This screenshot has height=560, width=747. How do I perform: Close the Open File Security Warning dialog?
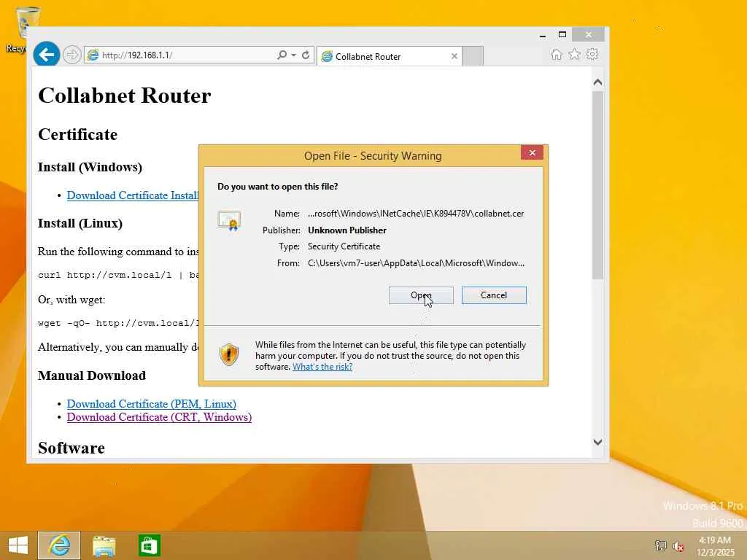pos(532,152)
